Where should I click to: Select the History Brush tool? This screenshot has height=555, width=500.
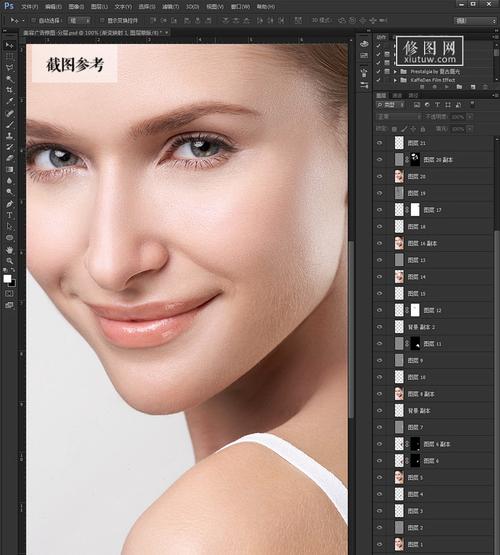[10, 147]
